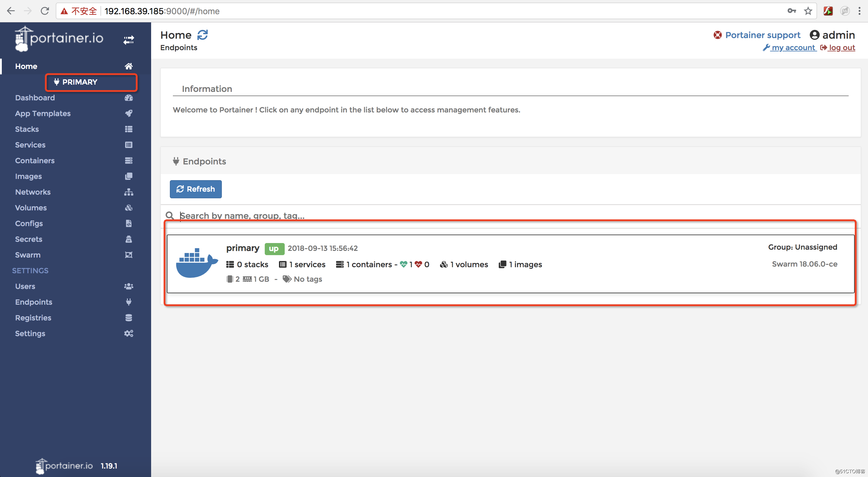Open Networks in the sidebar
The width and height of the screenshot is (868, 477).
pyautogui.click(x=33, y=192)
